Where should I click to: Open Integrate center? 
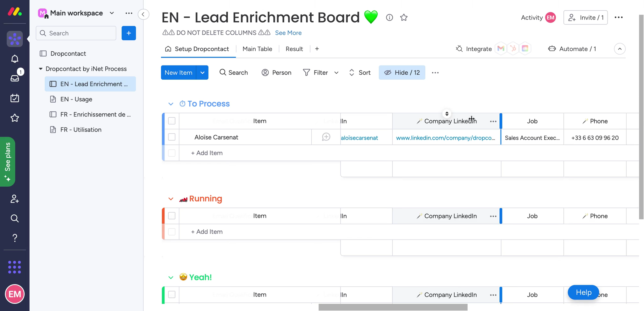click(474, 49)
